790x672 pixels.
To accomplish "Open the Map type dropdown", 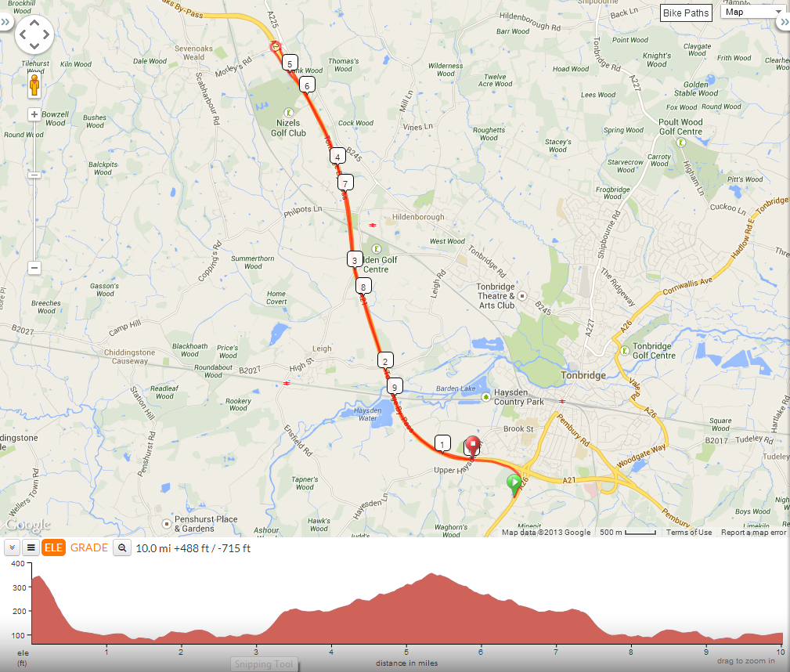I will point(754,12).
